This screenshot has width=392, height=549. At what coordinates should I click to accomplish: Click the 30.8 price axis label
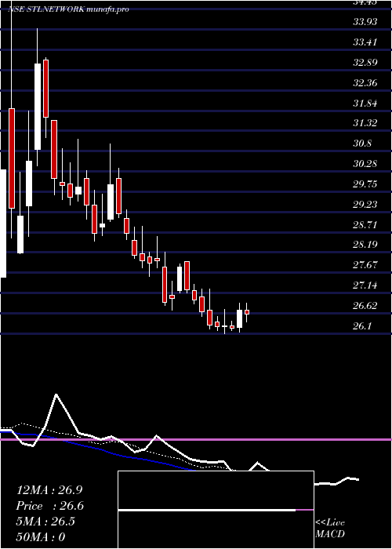362,144
